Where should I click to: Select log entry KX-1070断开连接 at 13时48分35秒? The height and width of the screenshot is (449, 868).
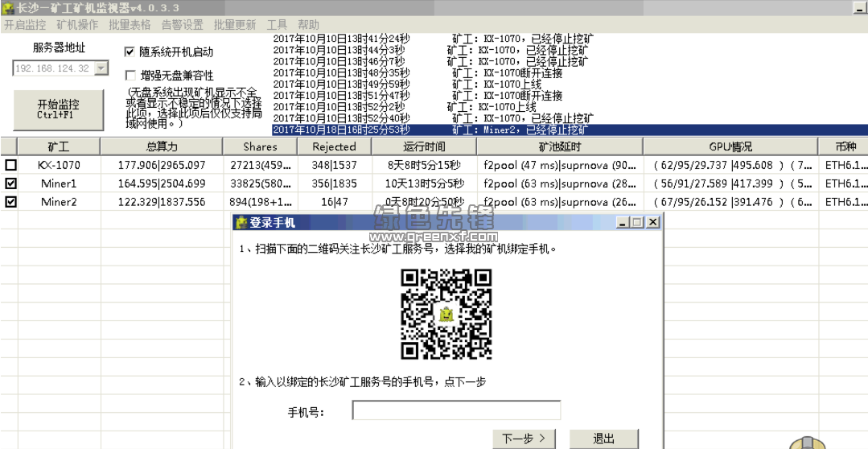point(570,73)
